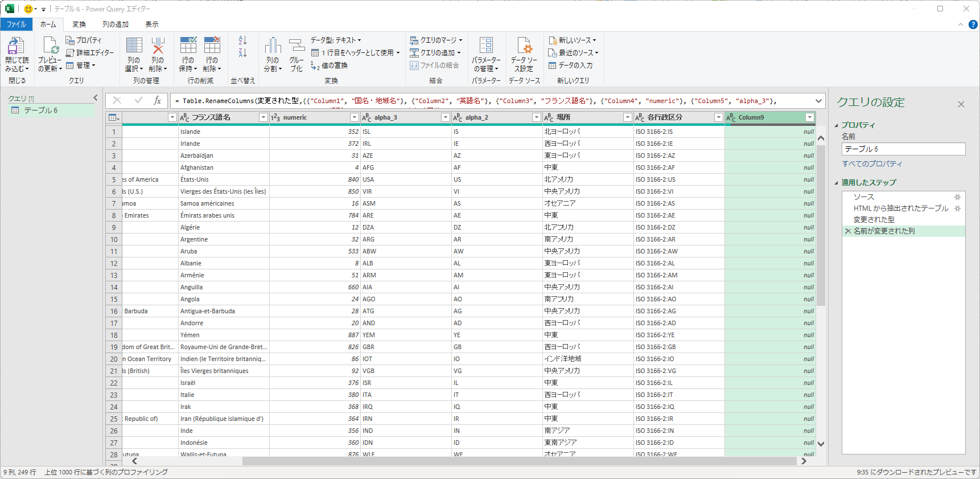Delete the 名前が変更された列 step with X
The width and height of the screenshot is (980, 479).
click(848, 231)
